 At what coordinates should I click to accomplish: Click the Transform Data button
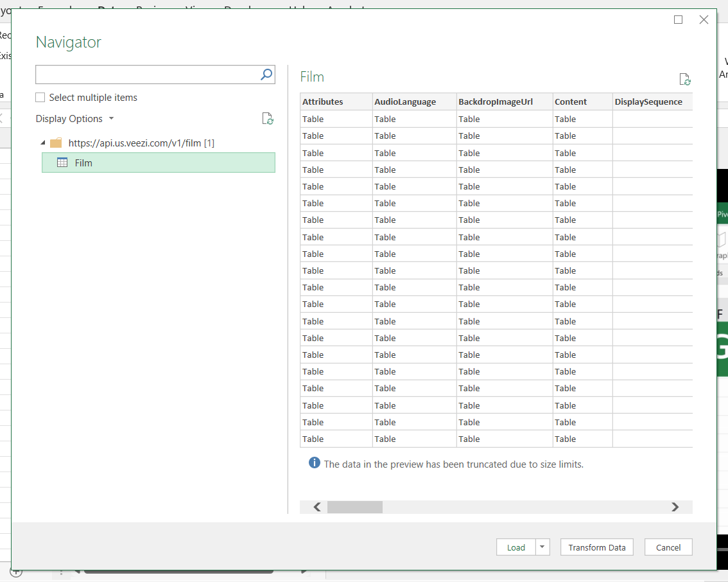pos(596,547)
